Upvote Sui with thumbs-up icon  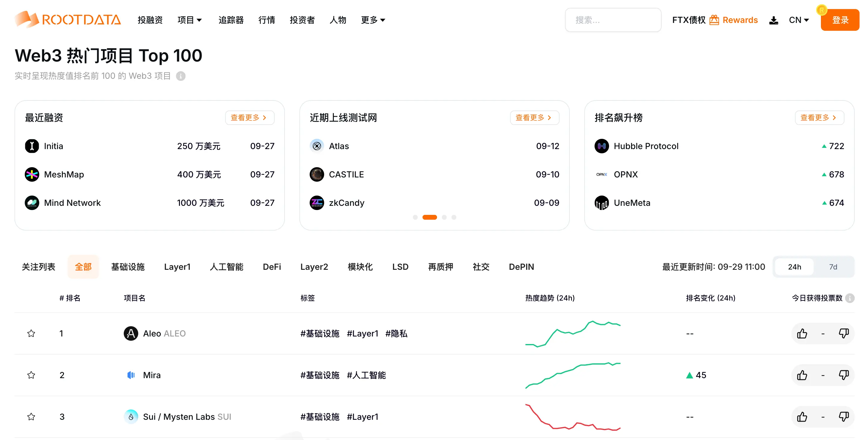[x=802, y=417]
